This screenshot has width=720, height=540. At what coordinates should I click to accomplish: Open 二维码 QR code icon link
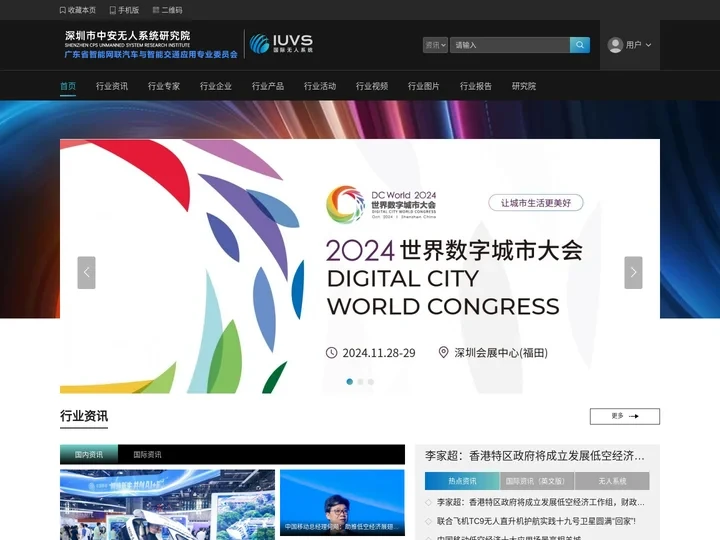click(155, 10)
